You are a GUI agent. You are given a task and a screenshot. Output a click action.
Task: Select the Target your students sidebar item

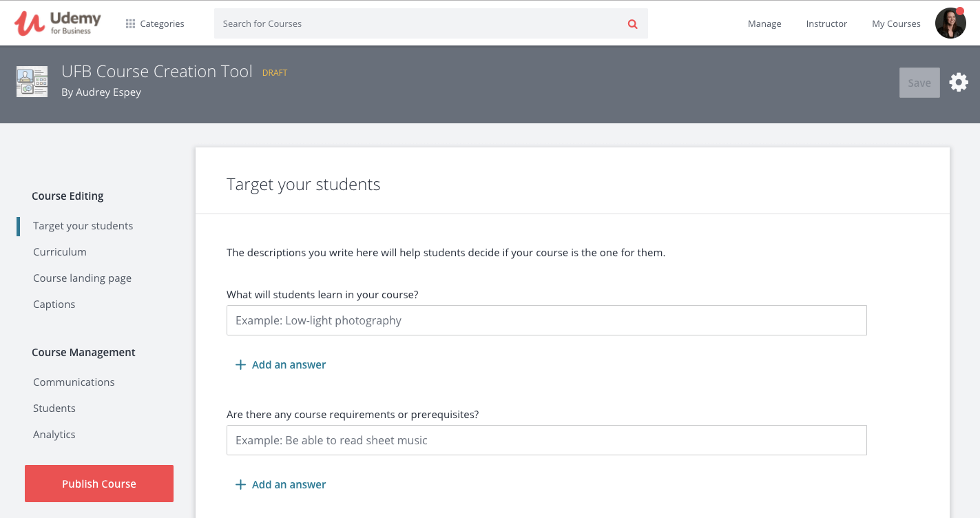tap(83, 225)
